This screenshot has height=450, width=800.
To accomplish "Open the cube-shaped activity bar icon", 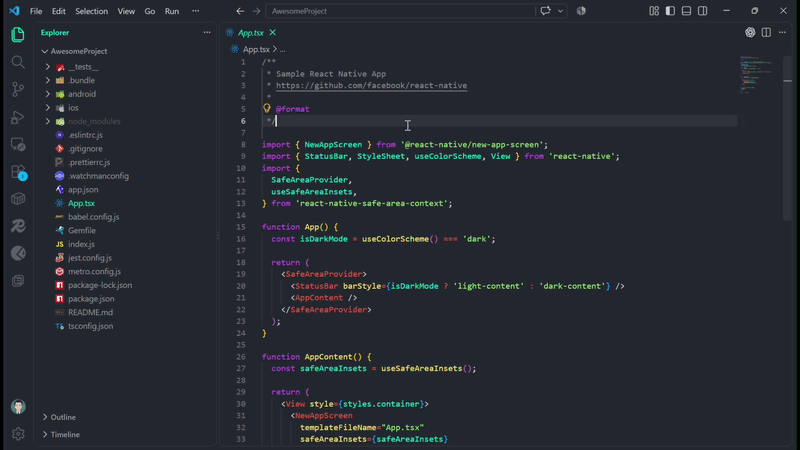I will [x=18, y=198].
